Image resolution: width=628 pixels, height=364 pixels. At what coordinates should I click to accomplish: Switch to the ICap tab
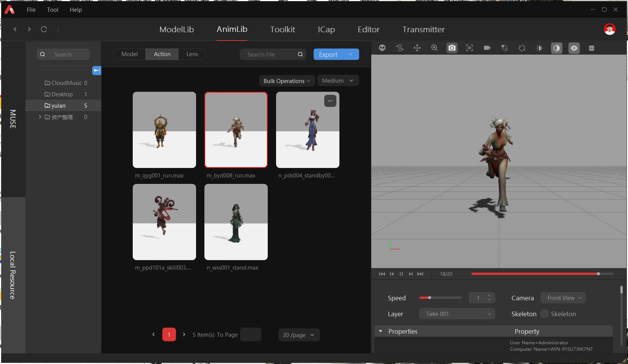(326, 29)
